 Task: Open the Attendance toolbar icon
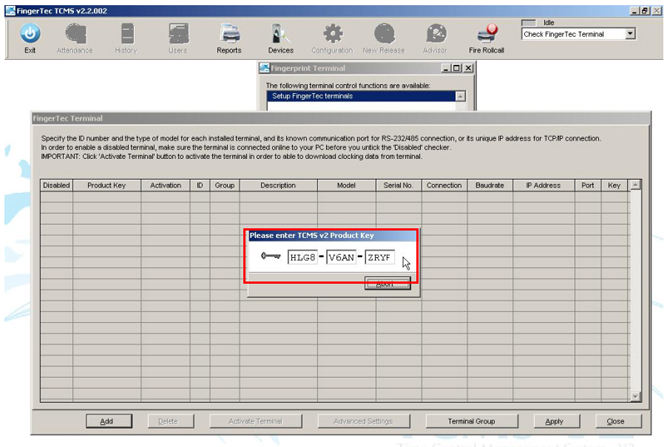76,34
